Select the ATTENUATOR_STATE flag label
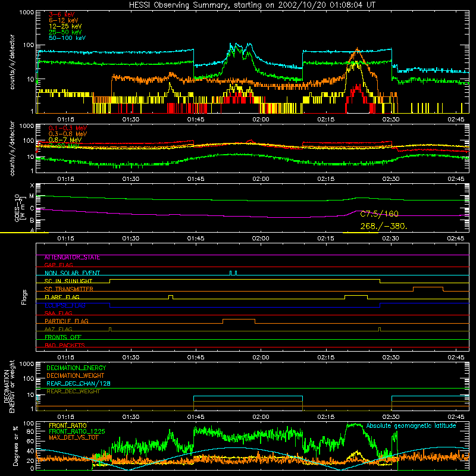This screenshot has height=476, width=476. 72,258
